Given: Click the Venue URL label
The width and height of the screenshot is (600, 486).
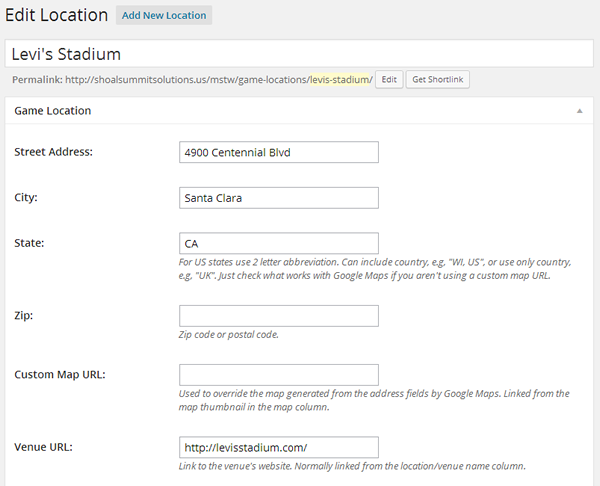Looking at the screenshot, I should point(43,447).
